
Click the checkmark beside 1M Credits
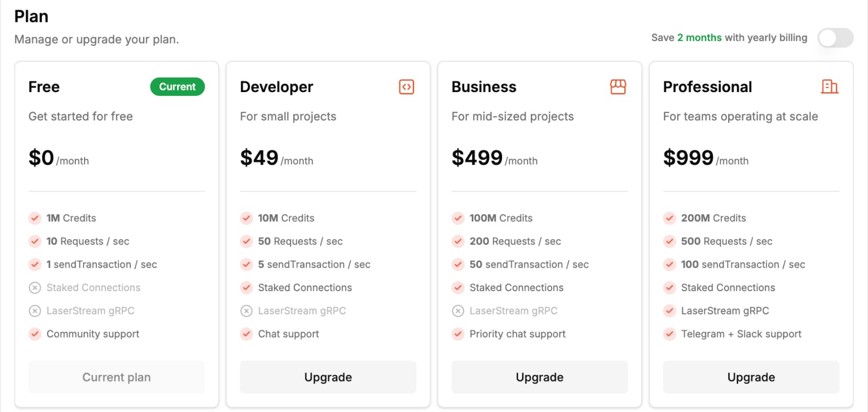(x=35, y=218)
